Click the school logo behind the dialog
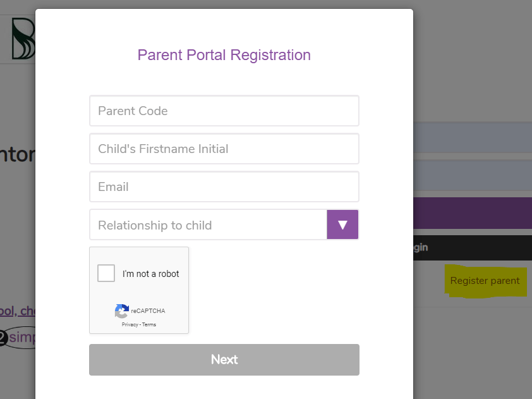532x399 pixels. 23,39
